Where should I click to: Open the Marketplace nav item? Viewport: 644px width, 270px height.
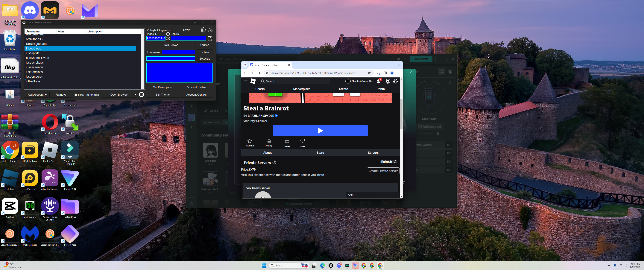[301, 89]
